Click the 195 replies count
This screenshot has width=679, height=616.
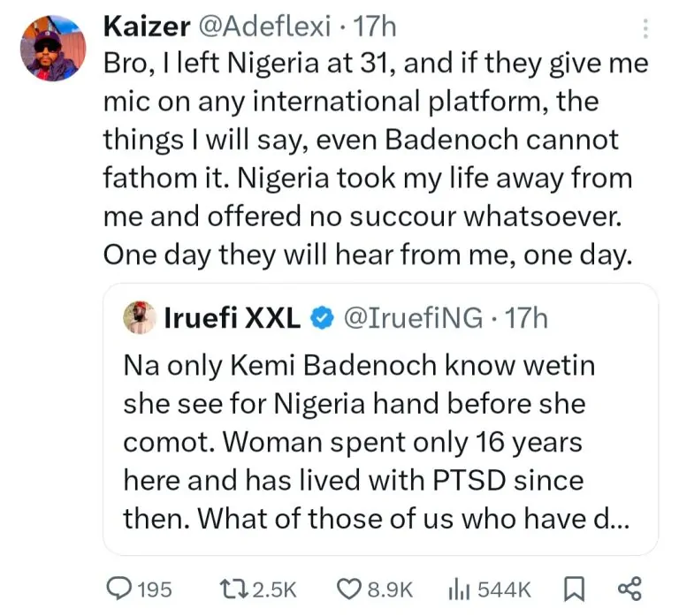(154, 588)
